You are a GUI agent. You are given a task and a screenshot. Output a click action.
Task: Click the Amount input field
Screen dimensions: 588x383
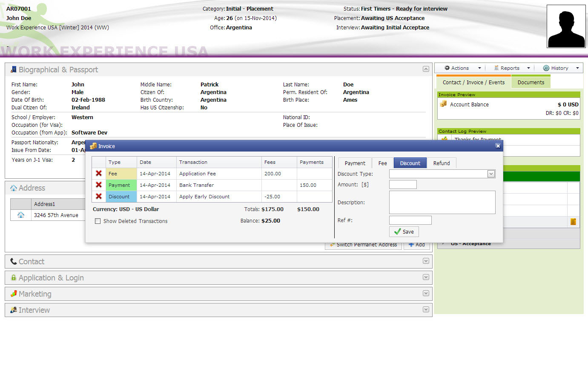click(x=403, y=184)
